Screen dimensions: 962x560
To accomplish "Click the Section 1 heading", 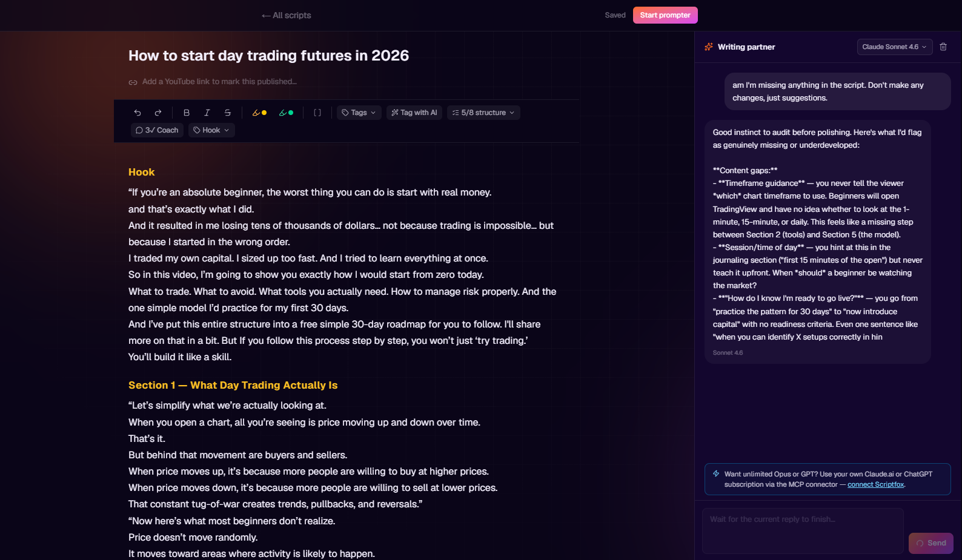I will pyautogui.click(x=233, y=385).
